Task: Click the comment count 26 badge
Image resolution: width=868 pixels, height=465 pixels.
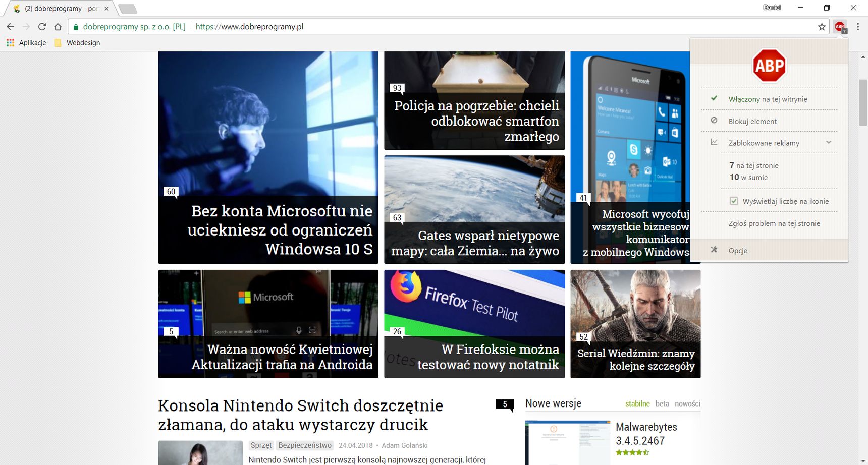Action: click(397, 332)
